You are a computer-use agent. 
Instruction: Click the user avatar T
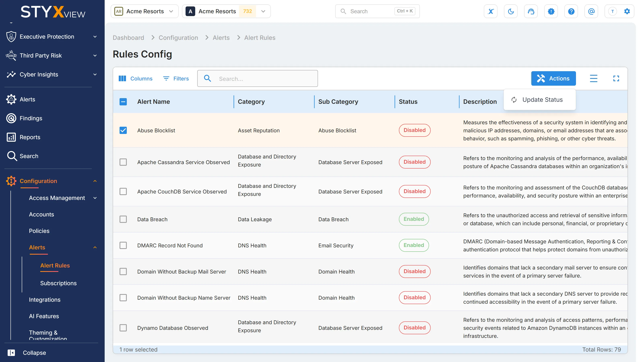click(x=612, y=11)
